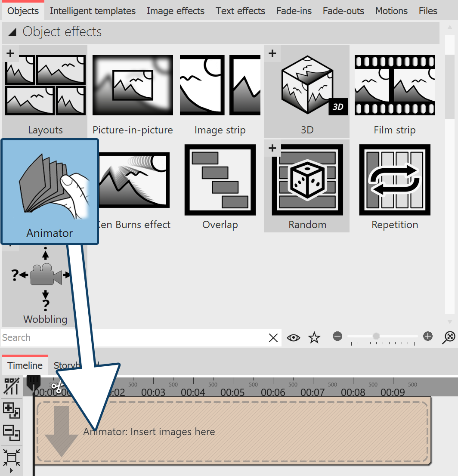
Task: Select the Film strip effect
Action: [x=394, y=85]
